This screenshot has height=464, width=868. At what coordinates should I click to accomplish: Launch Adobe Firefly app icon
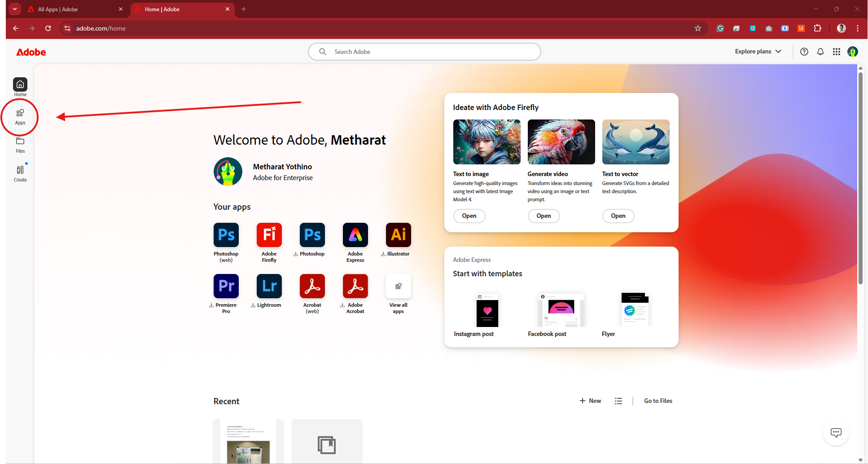coord(269,235)
